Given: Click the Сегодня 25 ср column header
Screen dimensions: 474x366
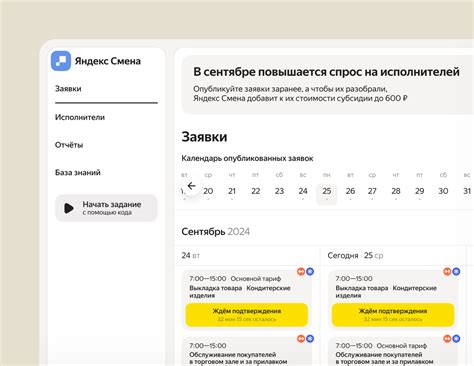Looking at the screenshot, I should [x=355, y=255].
